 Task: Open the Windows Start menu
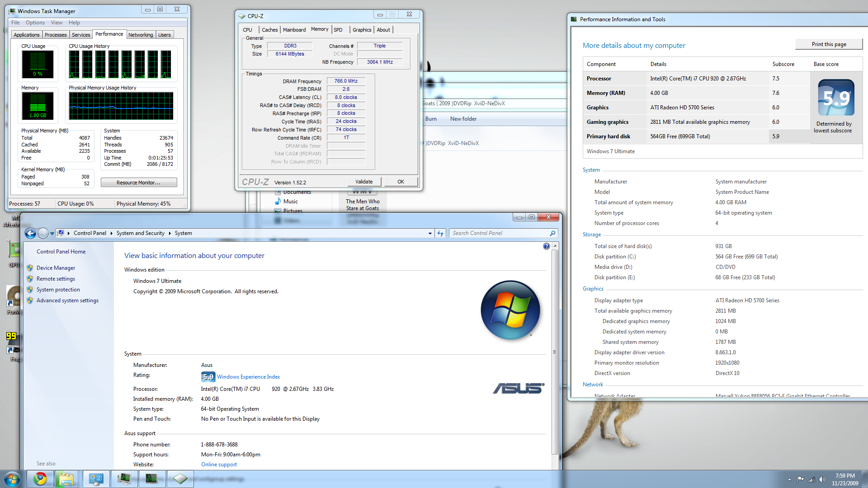[12, 479]
